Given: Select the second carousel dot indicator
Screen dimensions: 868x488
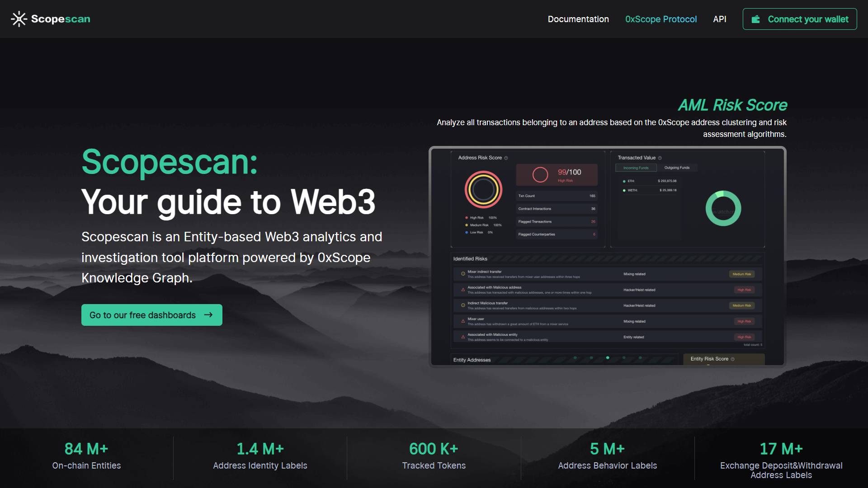Looking at the screenshot, I should pyautogui.click(x=591, y=358).
